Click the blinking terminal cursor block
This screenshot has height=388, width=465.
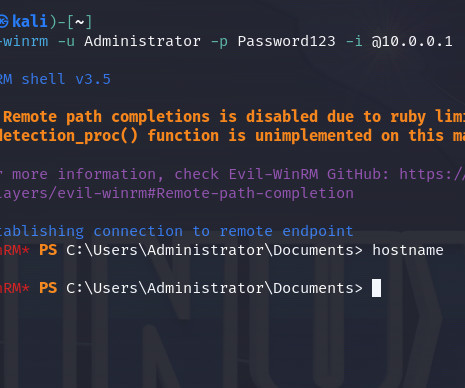[376, 288]
